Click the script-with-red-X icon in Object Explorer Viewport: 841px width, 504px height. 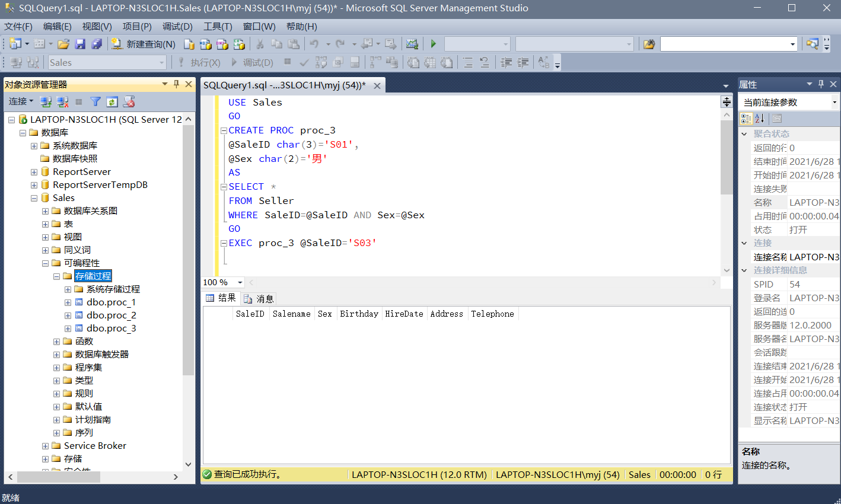[129, 102]
